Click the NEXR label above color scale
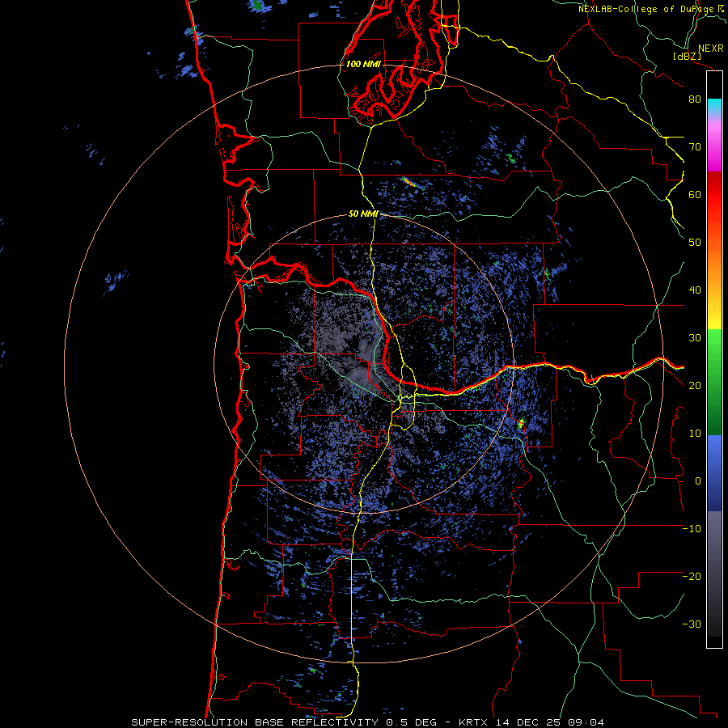Image resolution: width=728 pixels, height=728 pixels. pos(710,49)
